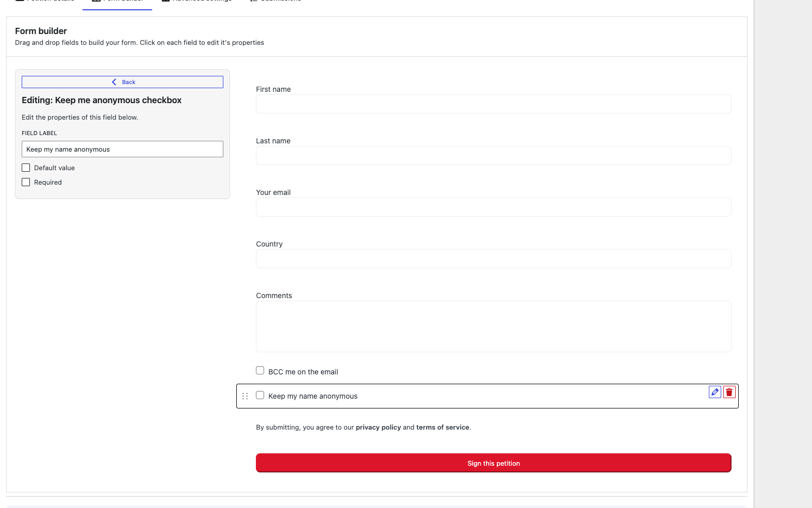Click into the First name input field
This screenshot has height=508, width=812.
pyautogui.click(x=493, y=104)
